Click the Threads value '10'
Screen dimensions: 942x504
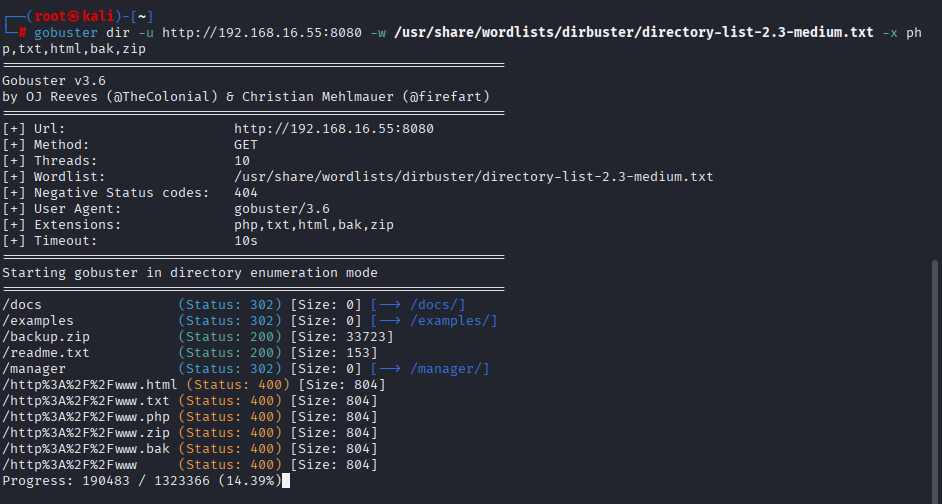pyautogui.click(x=242, y=161)
